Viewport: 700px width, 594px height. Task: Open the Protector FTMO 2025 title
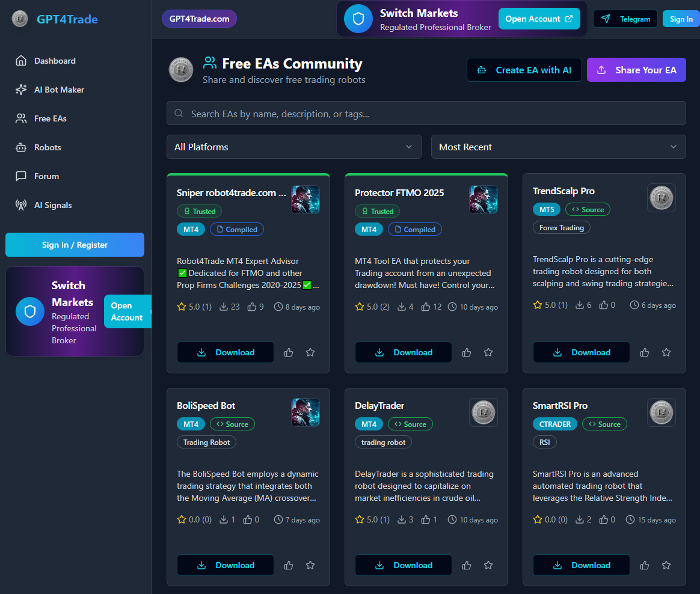point(399,193)
